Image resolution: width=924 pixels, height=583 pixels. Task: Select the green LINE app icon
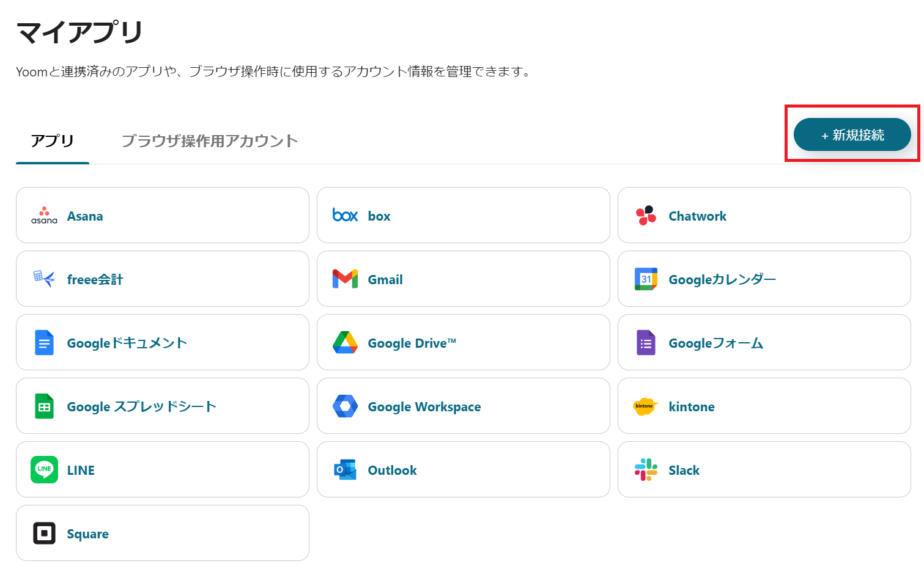tap(44, 470)
